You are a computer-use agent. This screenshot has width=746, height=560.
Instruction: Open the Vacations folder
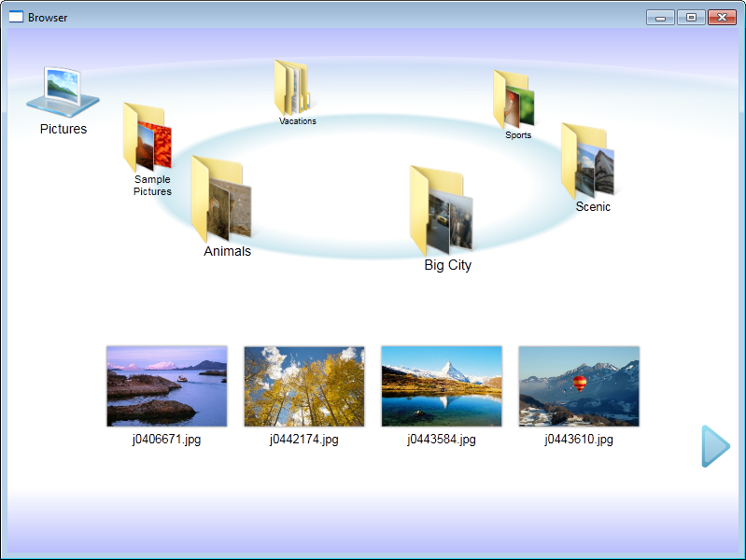[292, 88]
